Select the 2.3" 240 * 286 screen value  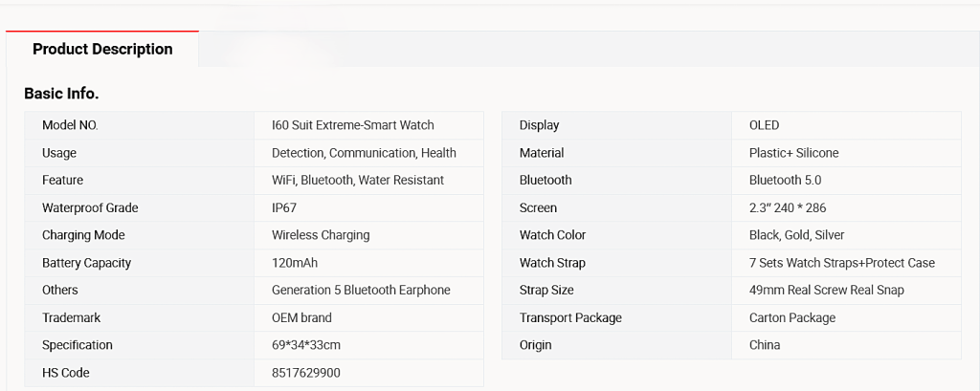point(787,207)
